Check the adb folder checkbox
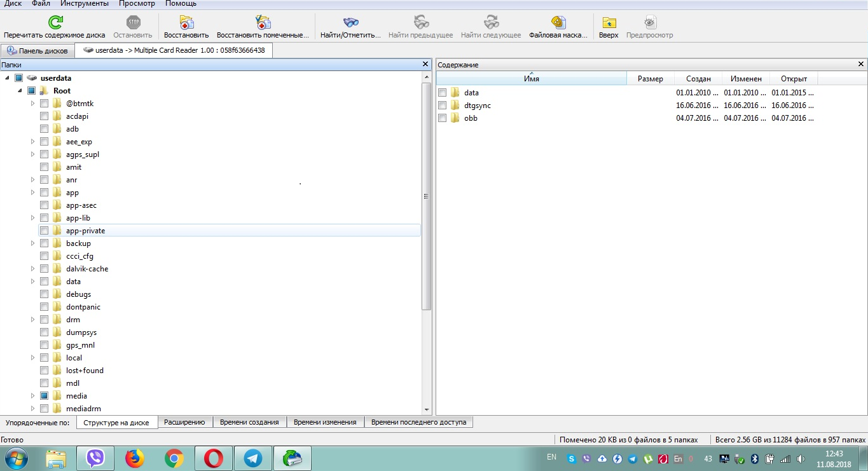 coord(45,129)
